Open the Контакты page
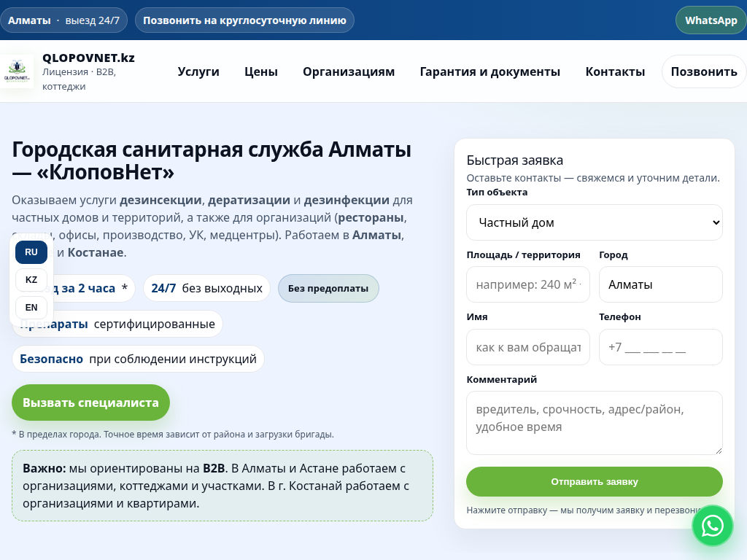This screenshot has width=747, height=560. pyautogui.click(x=615, y=71)
